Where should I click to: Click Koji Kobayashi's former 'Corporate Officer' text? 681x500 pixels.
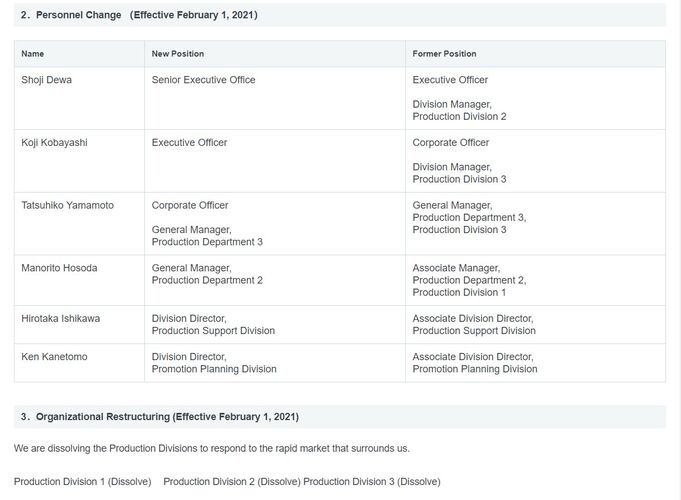[x=450, y=143]
